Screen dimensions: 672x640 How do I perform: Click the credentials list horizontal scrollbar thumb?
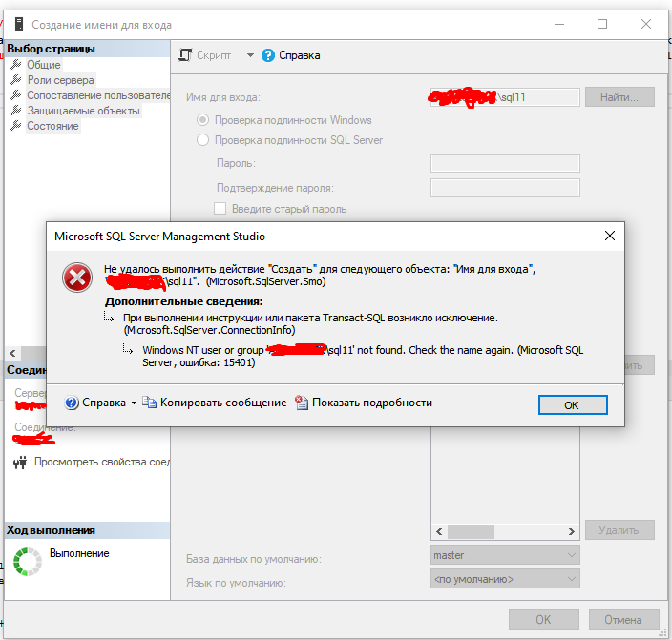[x=471, y=531]
